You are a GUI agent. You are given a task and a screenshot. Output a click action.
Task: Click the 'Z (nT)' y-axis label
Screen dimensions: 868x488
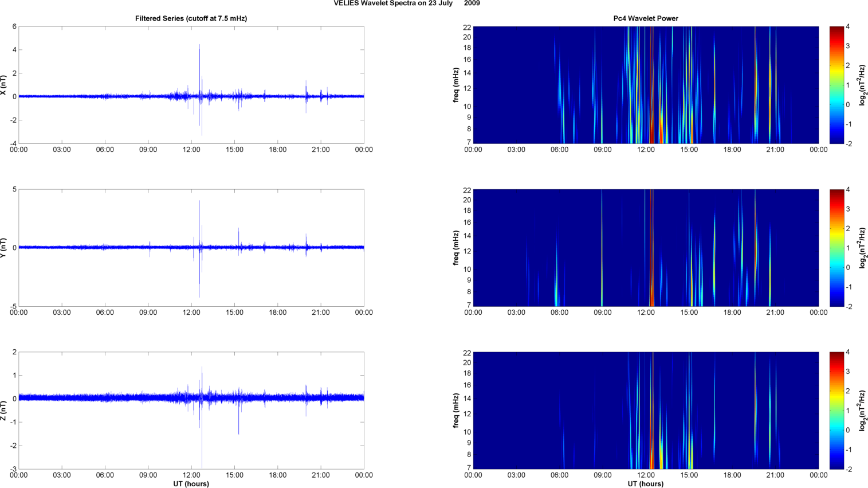click(x=3, y=411)
